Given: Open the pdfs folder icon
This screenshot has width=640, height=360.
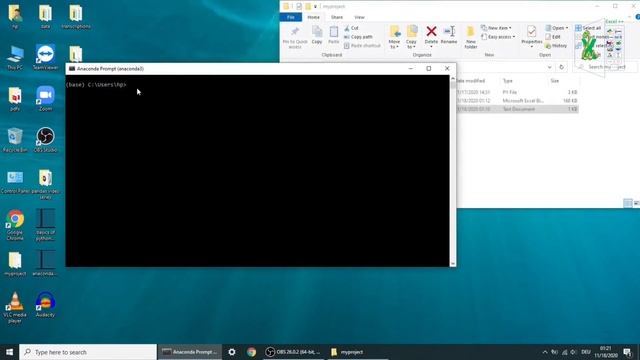Looking at the screenshot, I should [15, 99].
